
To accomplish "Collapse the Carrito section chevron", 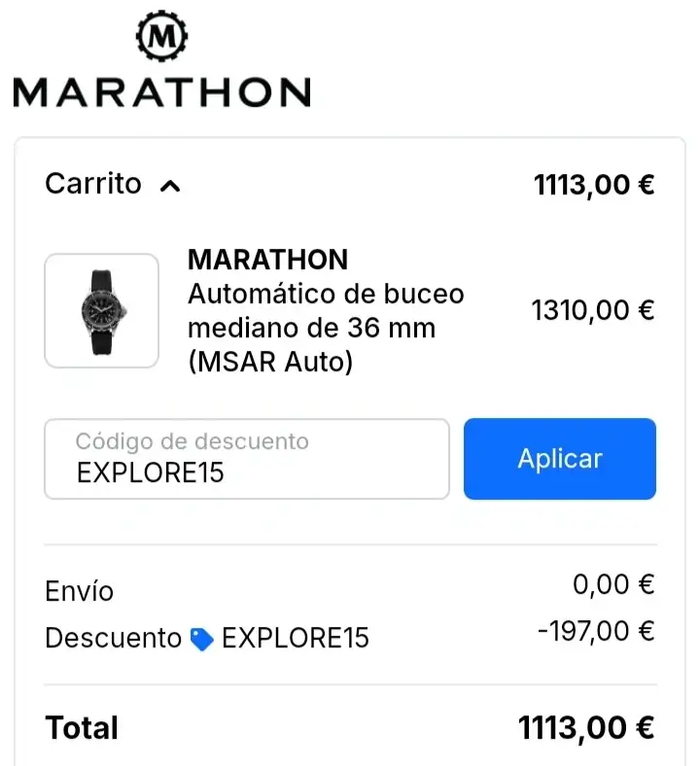I will 170,186.
